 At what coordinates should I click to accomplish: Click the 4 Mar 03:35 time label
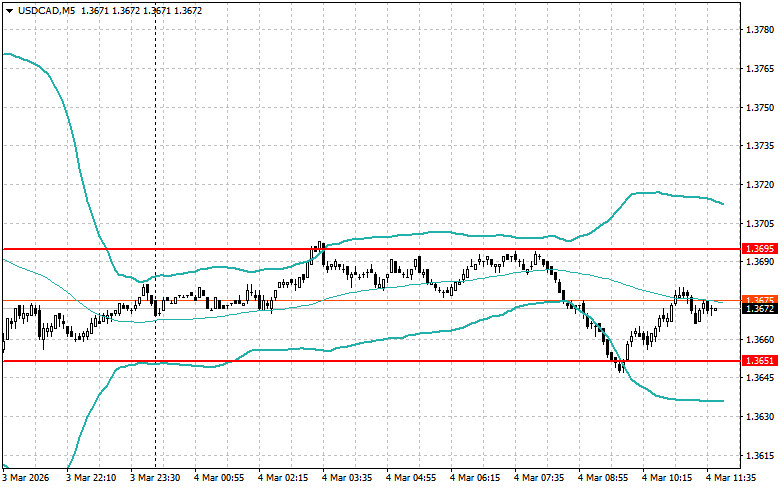coord(347,478)
